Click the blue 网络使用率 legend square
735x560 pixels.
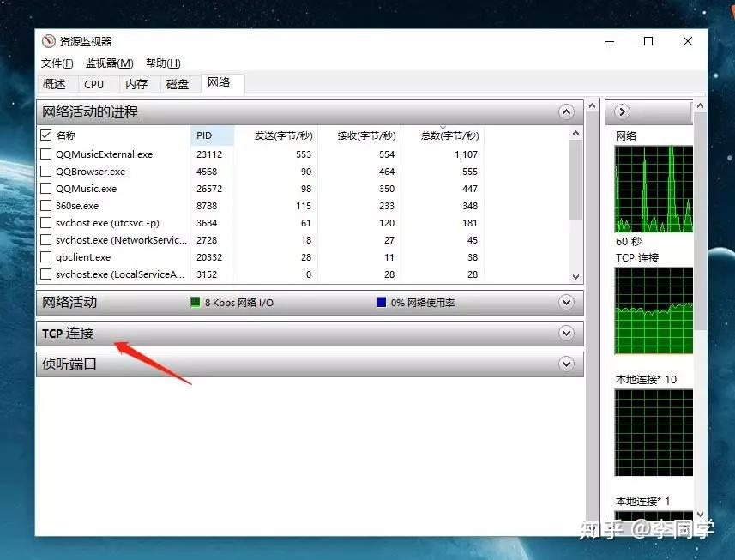tap(382, 302)
